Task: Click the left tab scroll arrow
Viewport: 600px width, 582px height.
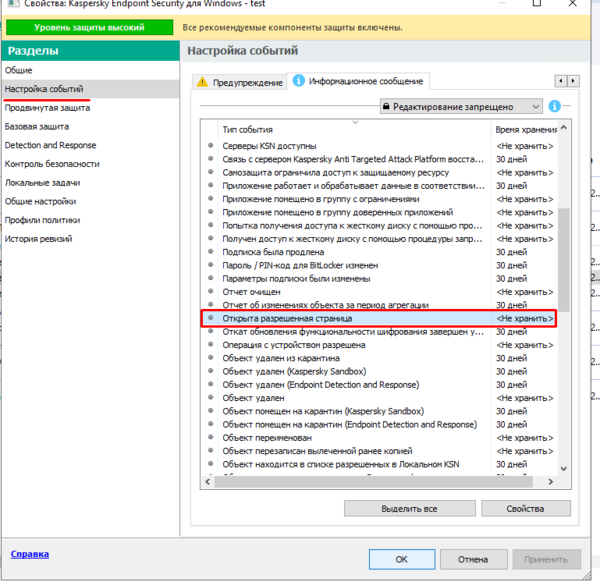Action: (561, 81)
